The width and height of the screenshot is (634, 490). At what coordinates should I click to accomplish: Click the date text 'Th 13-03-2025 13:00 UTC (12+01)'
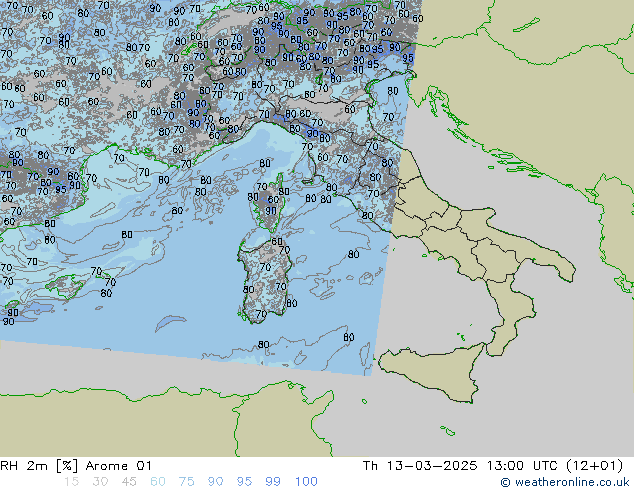[x=493, y=466]
